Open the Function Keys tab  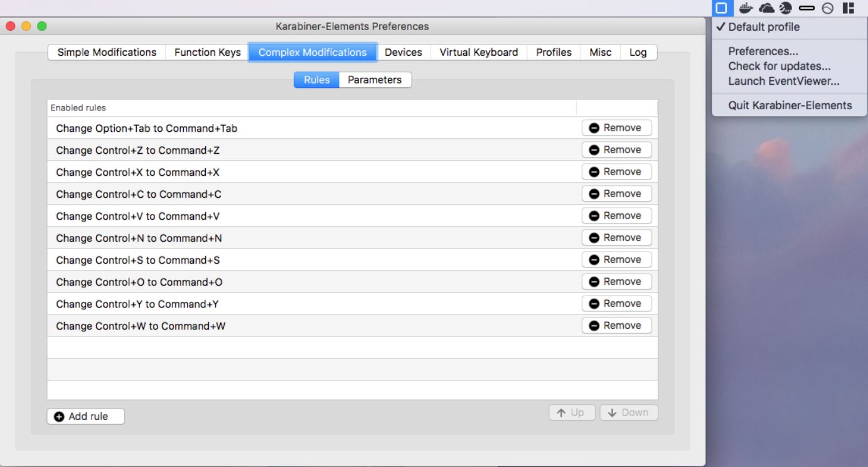pyautogui.click(x=207, y=52)
